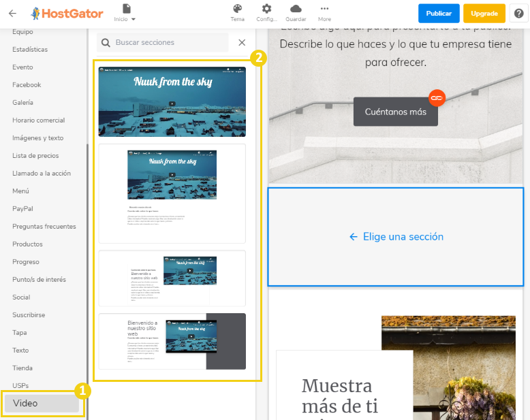Open the help question mark icon
Viewport: 530px width, 420px height.
518,14
